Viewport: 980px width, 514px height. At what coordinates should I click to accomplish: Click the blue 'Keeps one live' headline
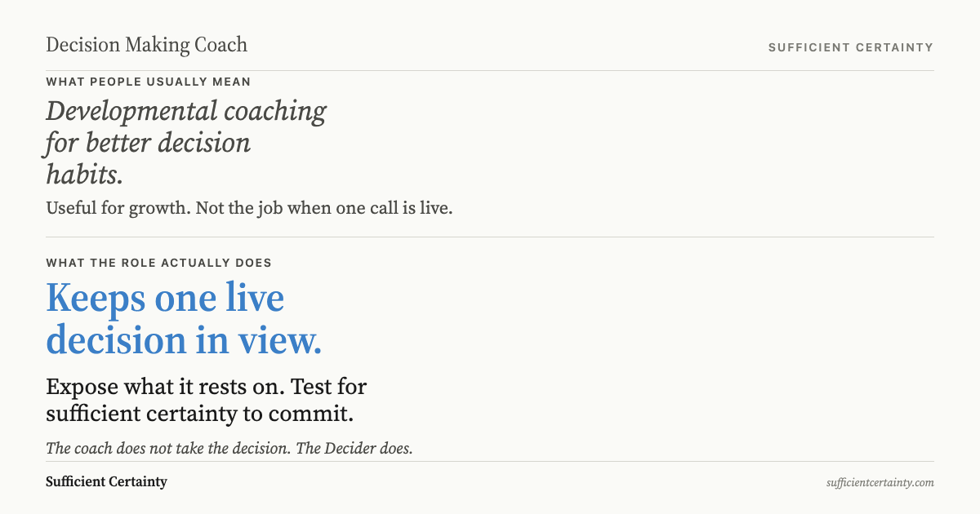point(165,298)
